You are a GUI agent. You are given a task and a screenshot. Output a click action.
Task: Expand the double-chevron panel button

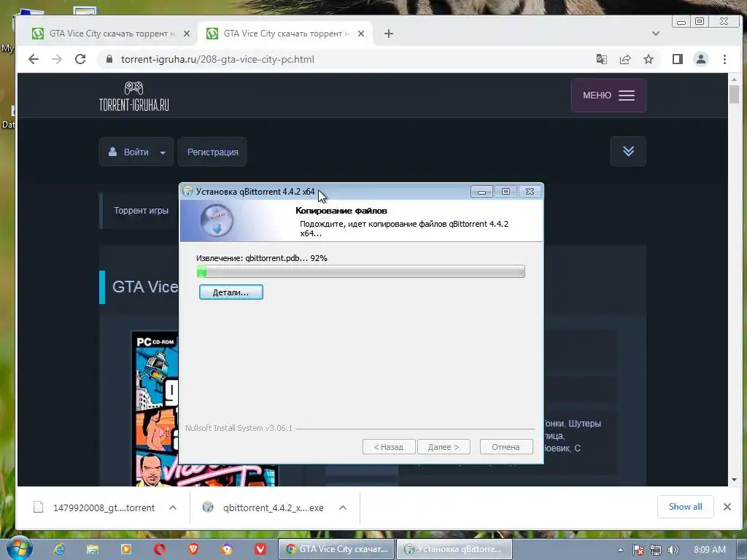point(628,151)
